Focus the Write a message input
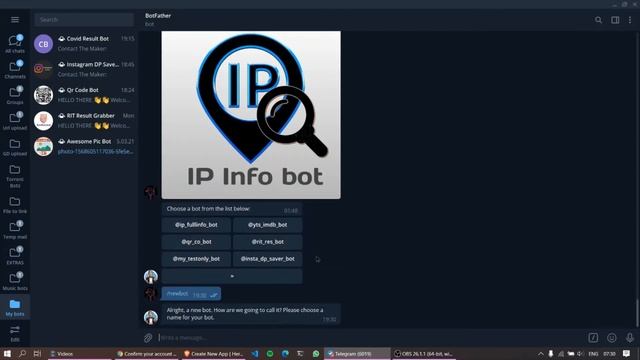The image size is (640, 360). pos(369,338)
